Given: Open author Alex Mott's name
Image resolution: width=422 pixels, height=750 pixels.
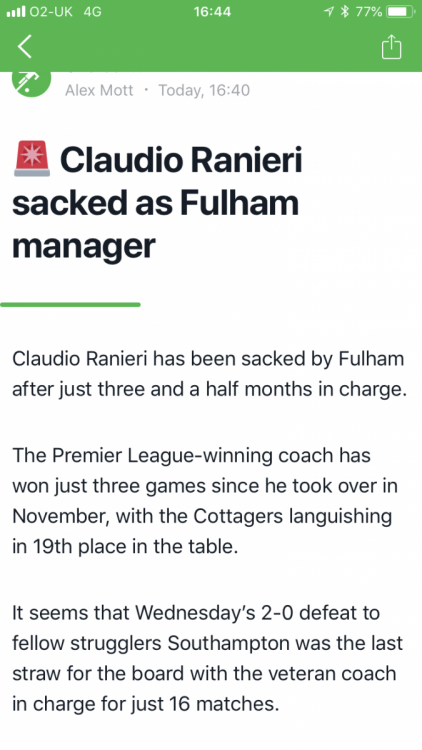Looking at the screenshot, I should 99,90.
